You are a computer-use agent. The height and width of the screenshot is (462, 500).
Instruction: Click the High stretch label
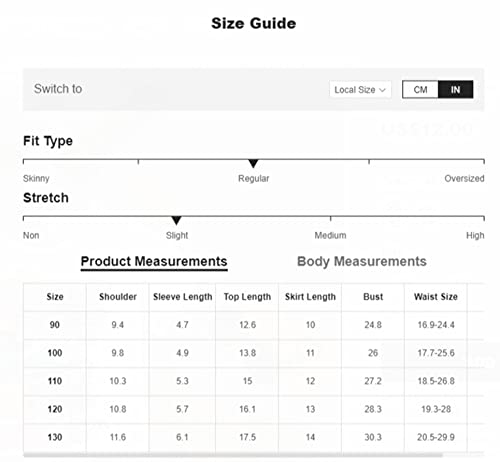click(475, 235)
